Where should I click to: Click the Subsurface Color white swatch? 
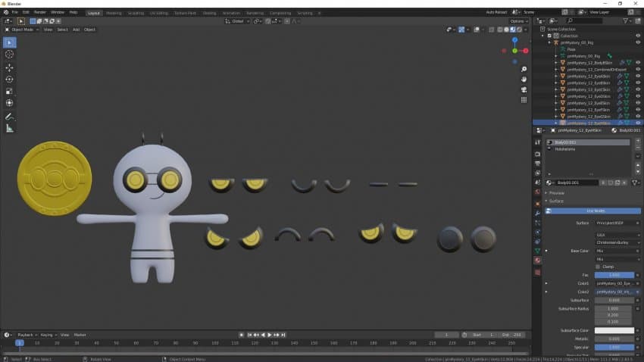click(x=617, y=331)
